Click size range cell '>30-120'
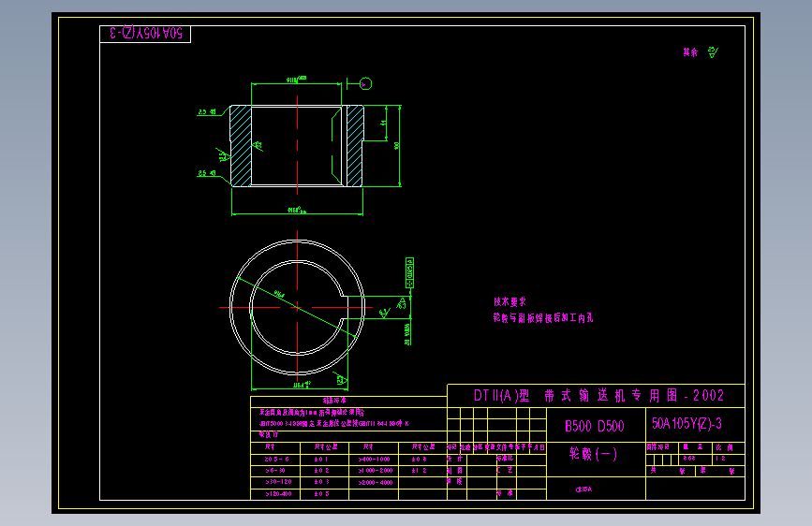 [278, 482]
